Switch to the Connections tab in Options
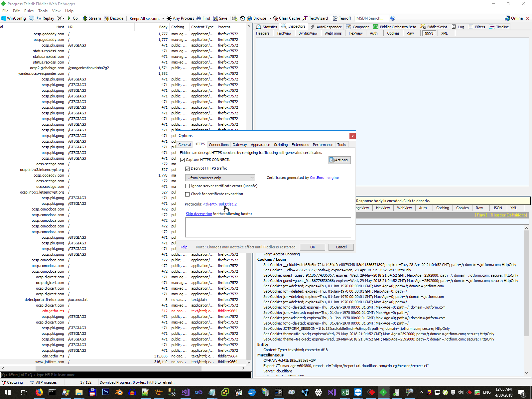Image resolution: width=532 pixels, height=399 pixels. coord(219,145)
